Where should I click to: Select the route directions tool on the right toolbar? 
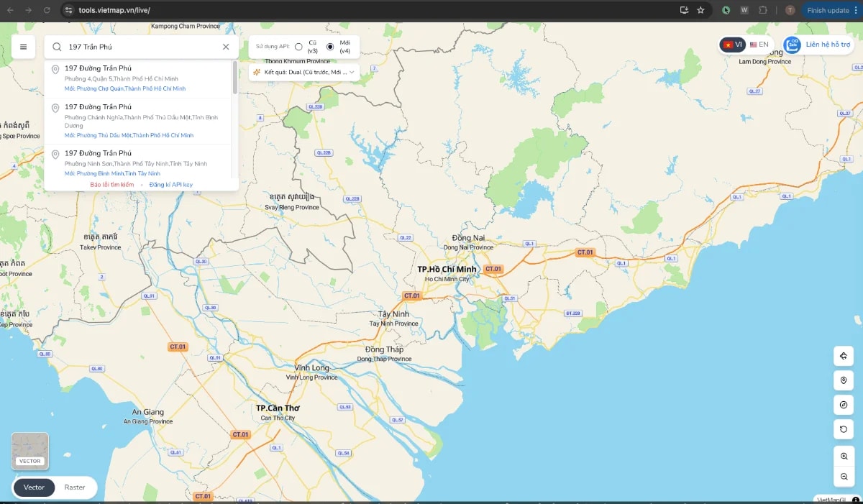(x=843, y=356)
